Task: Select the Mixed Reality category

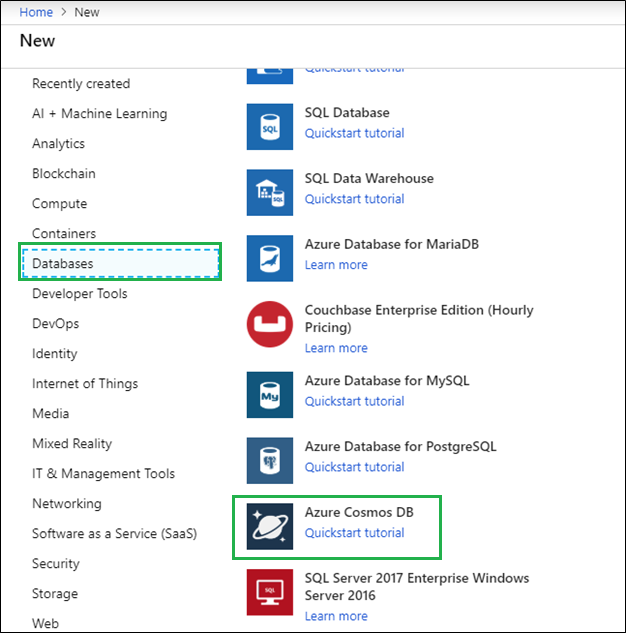Action: click(72, 444)
